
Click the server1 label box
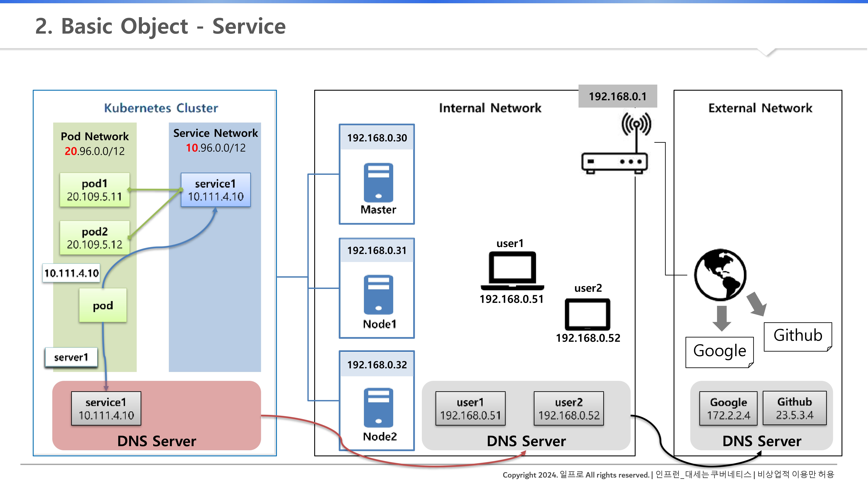71,357
